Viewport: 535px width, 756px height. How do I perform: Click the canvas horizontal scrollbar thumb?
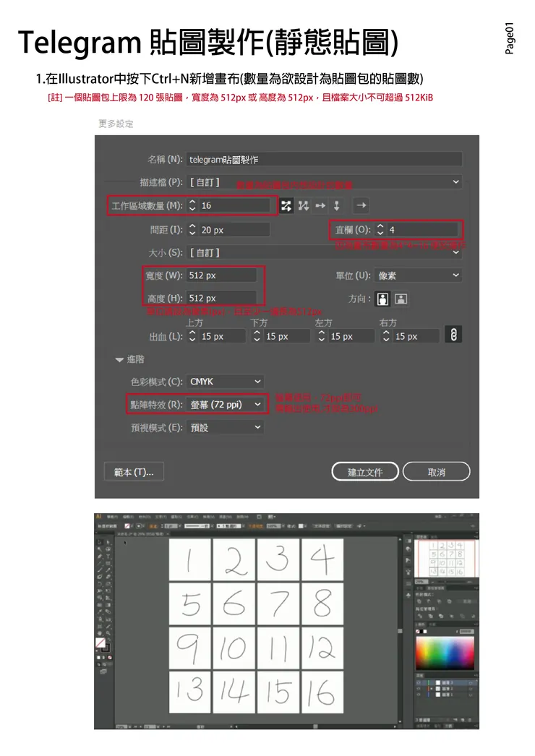click(315, 726)
